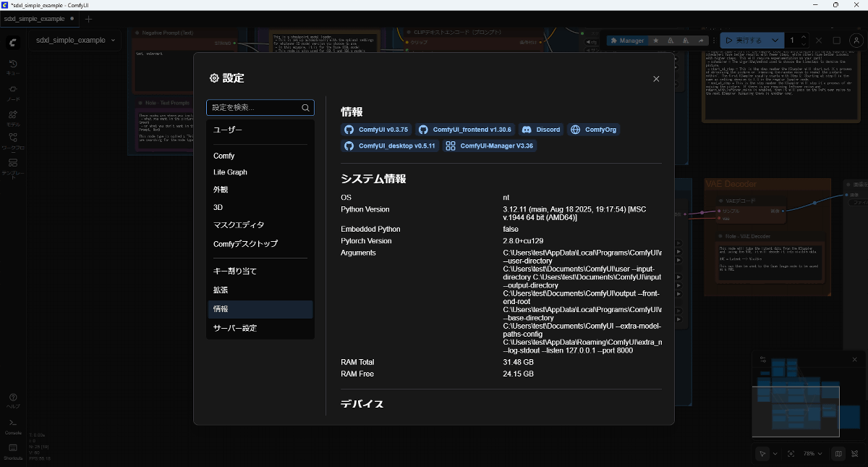The height and width of the screenshot is (467, 868).
Task: Select the キー割り当て settings category
Action: pyautogui.click(x=234, y=271)
